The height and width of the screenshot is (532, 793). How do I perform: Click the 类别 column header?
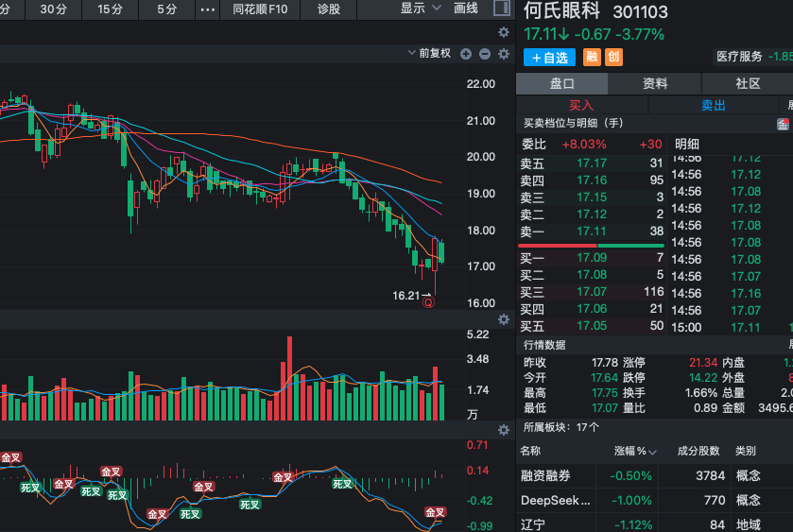pos(745,451)
